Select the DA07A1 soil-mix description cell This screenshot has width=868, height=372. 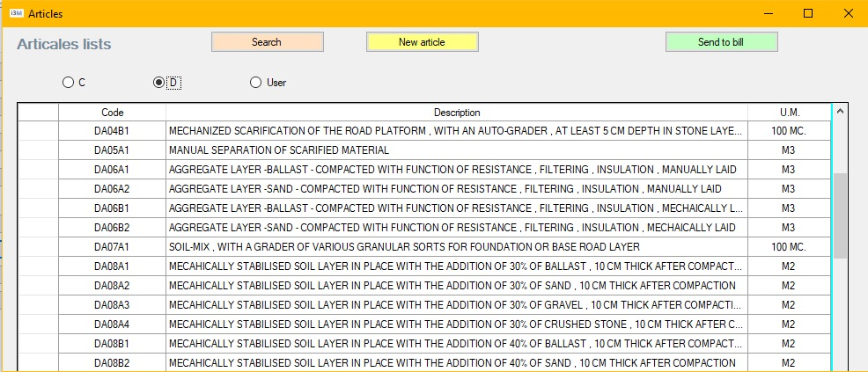coord(456,247)
